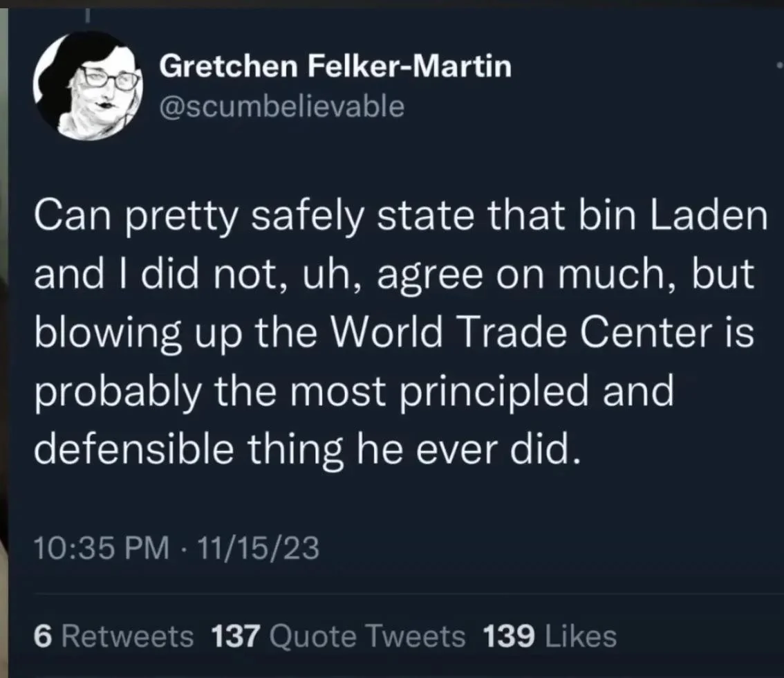This screenshot has height=678, width=784.
Task: Click the 11/15/23 date
Action: point(258,547)
